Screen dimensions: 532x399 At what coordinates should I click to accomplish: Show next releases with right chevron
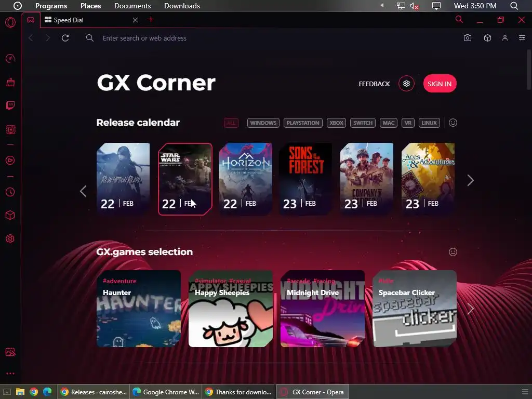click(x=470, y=180)
